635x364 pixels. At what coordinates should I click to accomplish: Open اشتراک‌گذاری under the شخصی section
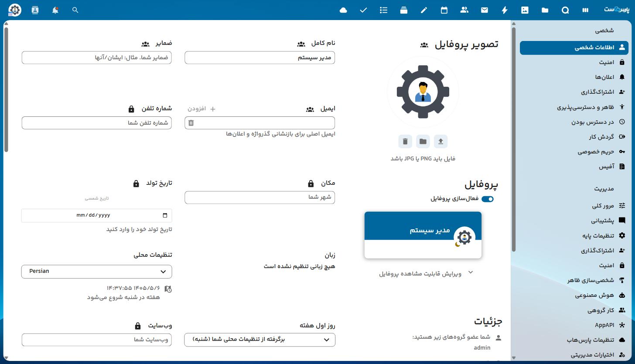point(574,92)
